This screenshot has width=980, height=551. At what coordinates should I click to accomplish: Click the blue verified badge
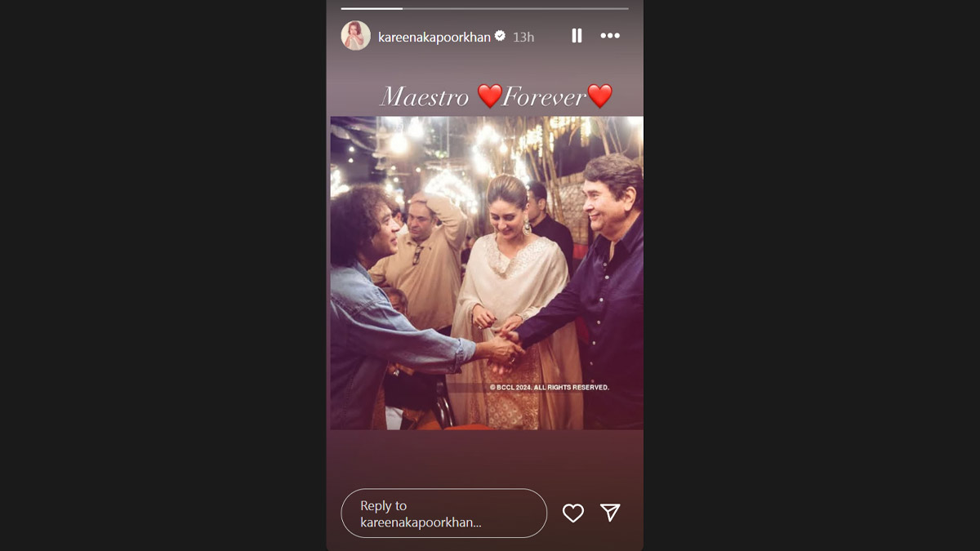click(x=500, y=36)
